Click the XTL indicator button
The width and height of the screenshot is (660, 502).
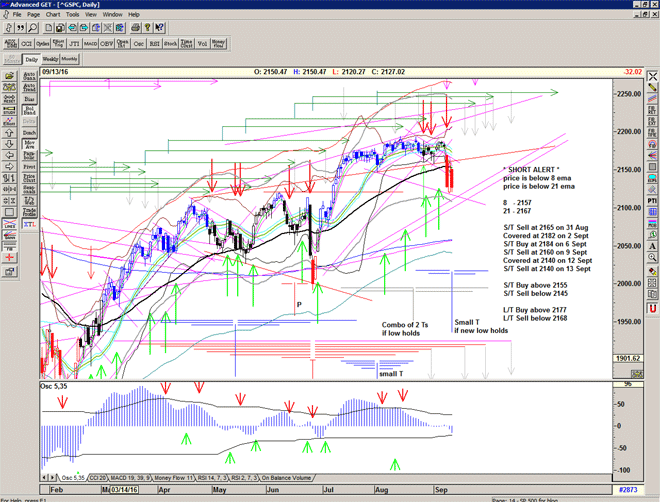30,228
